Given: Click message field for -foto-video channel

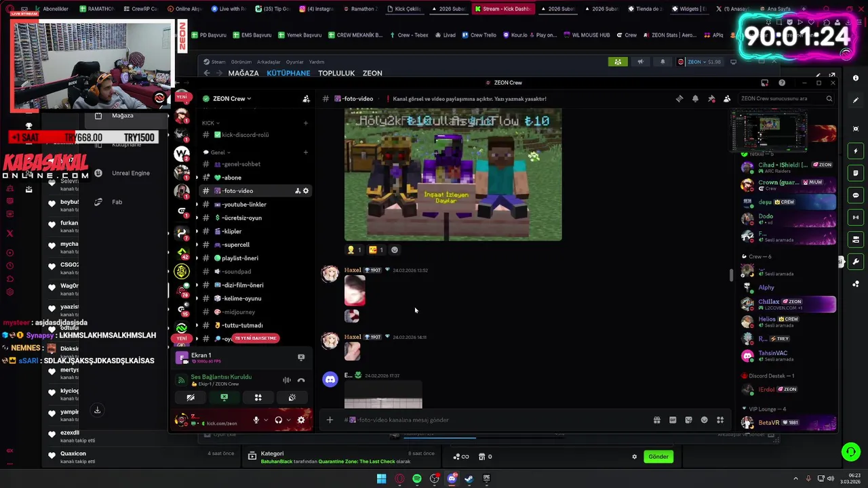Looking at the screenshot, I should click(495, 420).
